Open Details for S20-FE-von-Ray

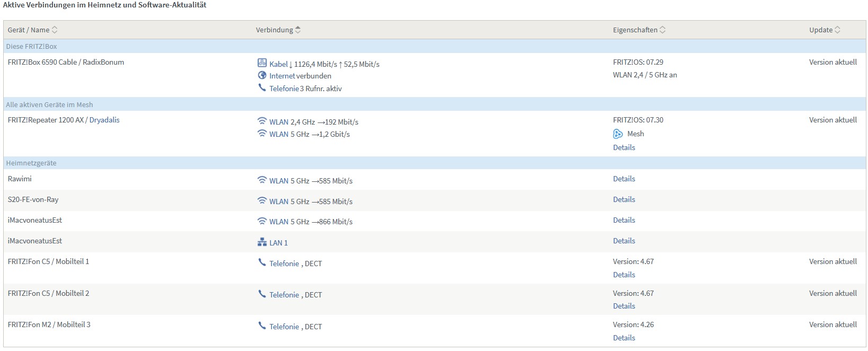[x=624, y=199]
